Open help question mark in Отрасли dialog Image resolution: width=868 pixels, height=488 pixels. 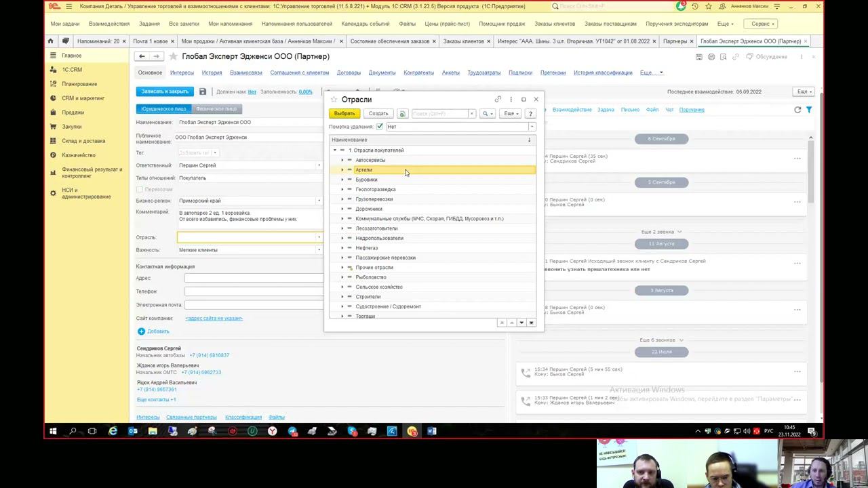pyautogui.click(x=530, y=114)
